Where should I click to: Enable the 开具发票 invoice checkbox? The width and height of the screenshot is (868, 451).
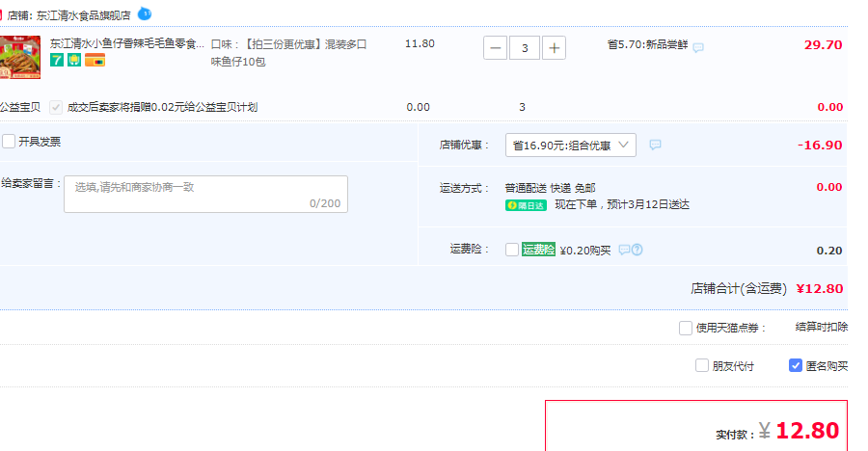coord(9,141)
